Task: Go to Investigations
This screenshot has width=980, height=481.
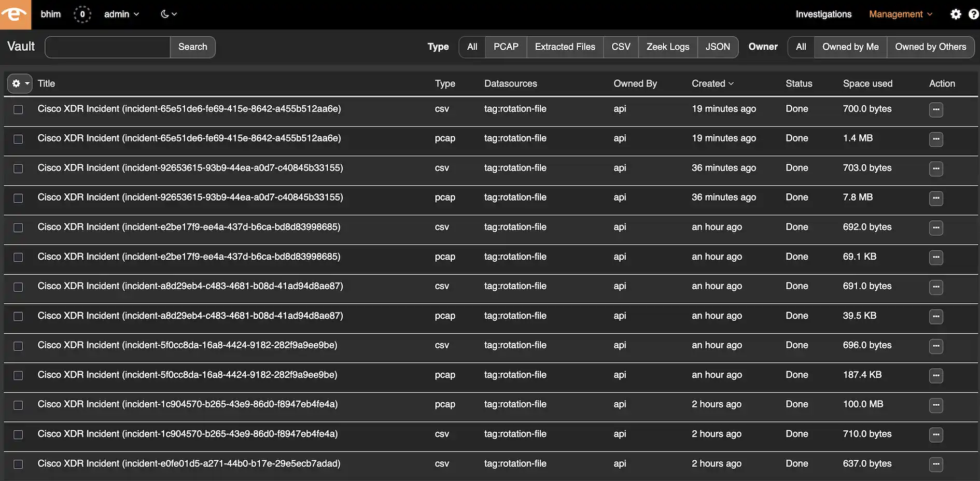Action: point(823,15)
